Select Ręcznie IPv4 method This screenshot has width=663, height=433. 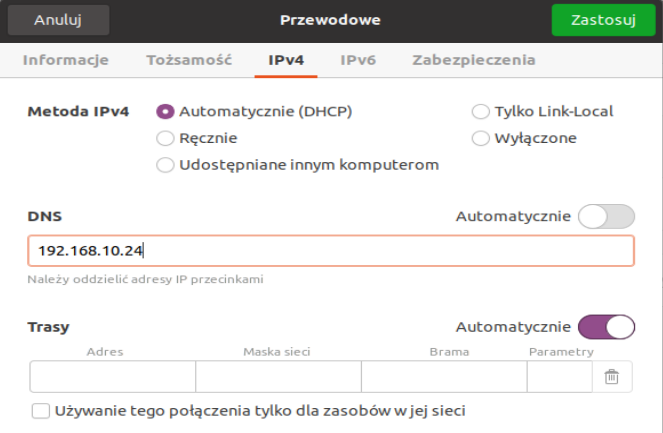(x=166, y=138)
